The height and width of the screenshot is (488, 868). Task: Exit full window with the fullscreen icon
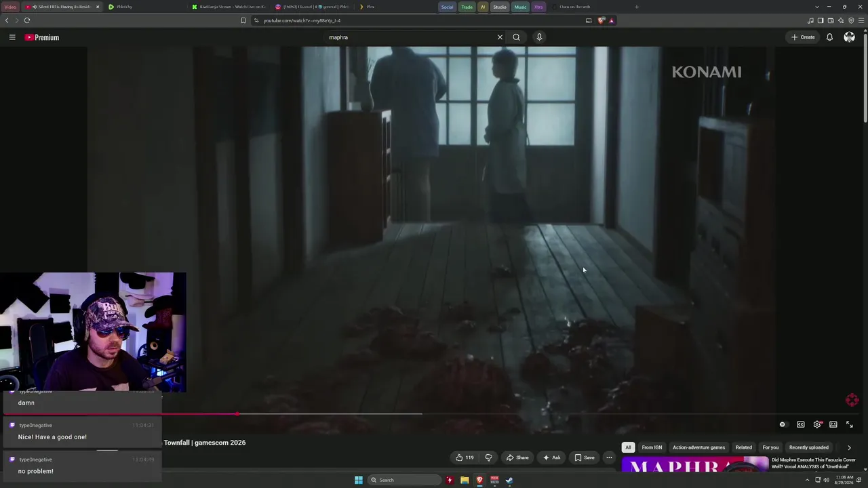850,424
